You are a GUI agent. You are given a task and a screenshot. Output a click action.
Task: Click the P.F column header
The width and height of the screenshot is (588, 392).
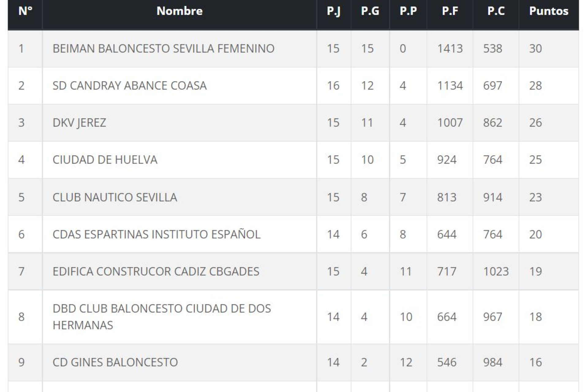pyautogui.click(x=450, y=11)
